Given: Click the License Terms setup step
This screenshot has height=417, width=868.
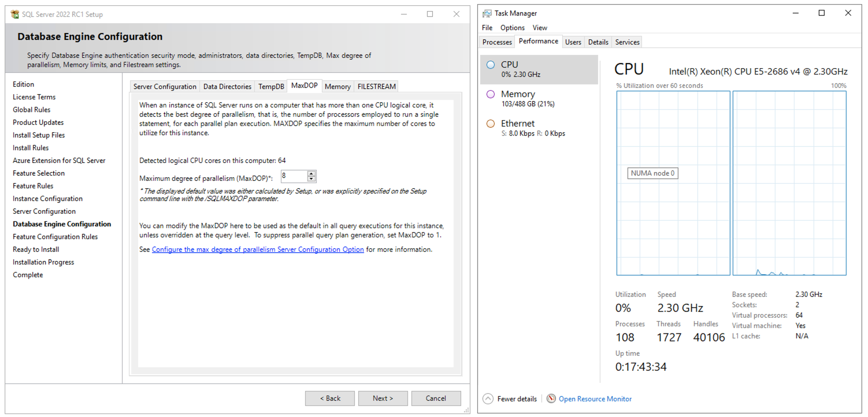Looking at the screenshot, I should pos(34,97).
